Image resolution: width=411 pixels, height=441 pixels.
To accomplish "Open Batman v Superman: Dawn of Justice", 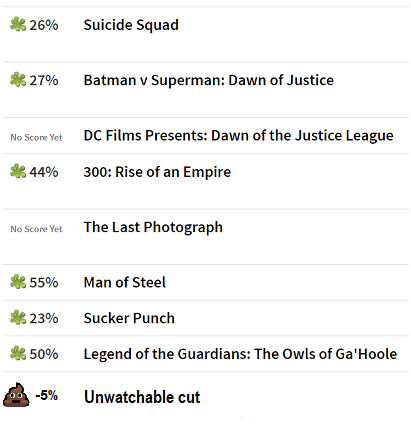I will [x=209, y=80].
